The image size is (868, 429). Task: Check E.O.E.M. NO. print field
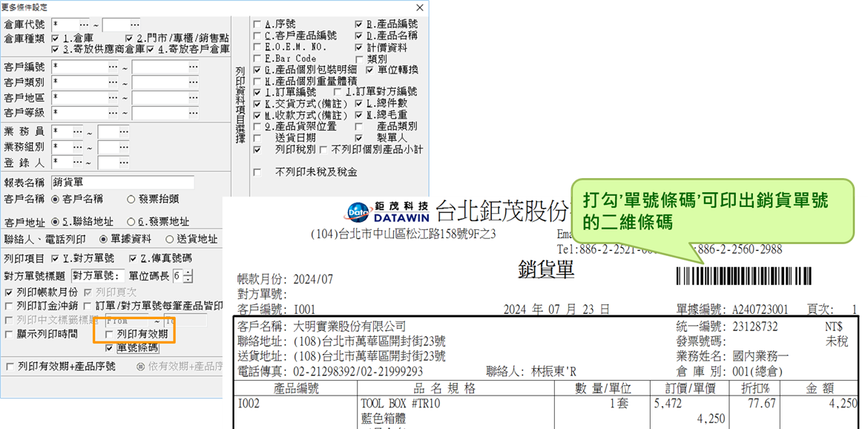click(x=257, y=47)
